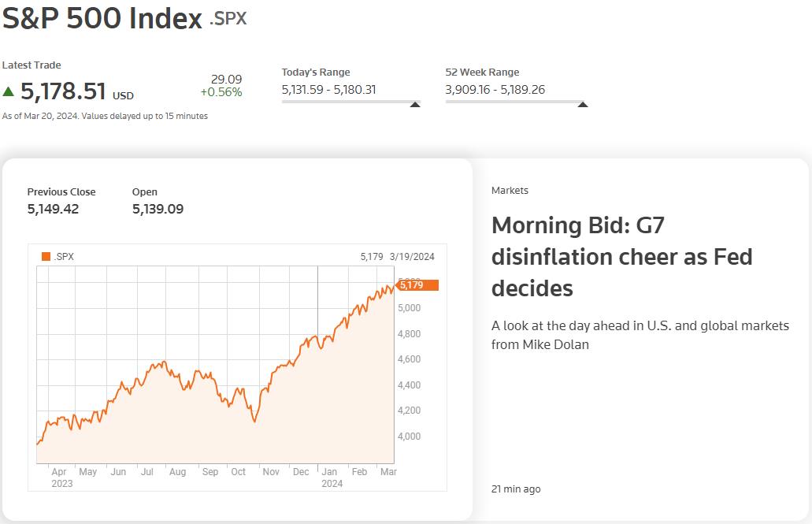This screenshot has height=524, width=812.
Task: Click the article summary about Mike Dolan
Action: 640,335
